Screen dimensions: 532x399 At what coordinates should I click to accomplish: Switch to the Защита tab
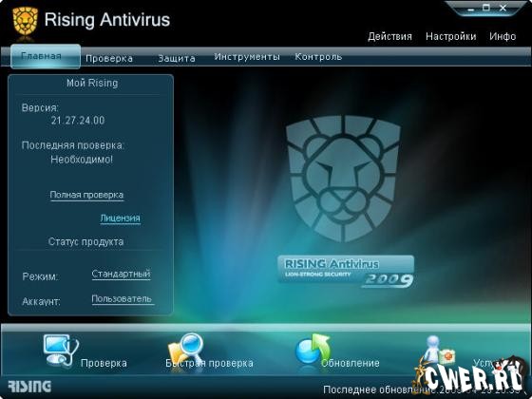[177, 58]
